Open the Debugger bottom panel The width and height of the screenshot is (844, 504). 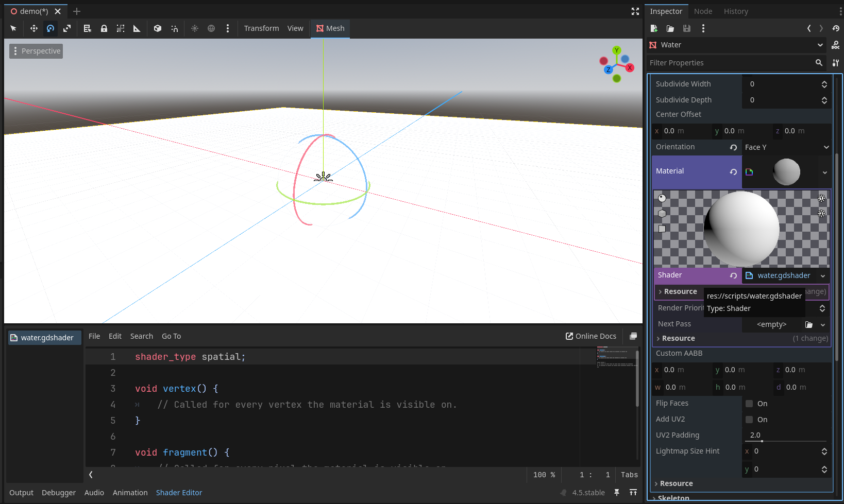click(x=59, y=493)
